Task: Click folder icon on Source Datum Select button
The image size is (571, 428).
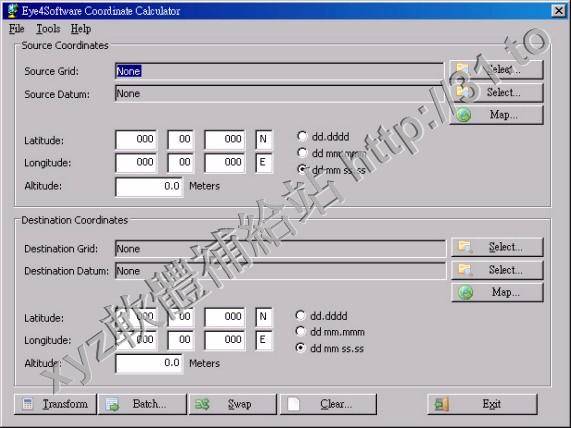Action: click(464, 92)
